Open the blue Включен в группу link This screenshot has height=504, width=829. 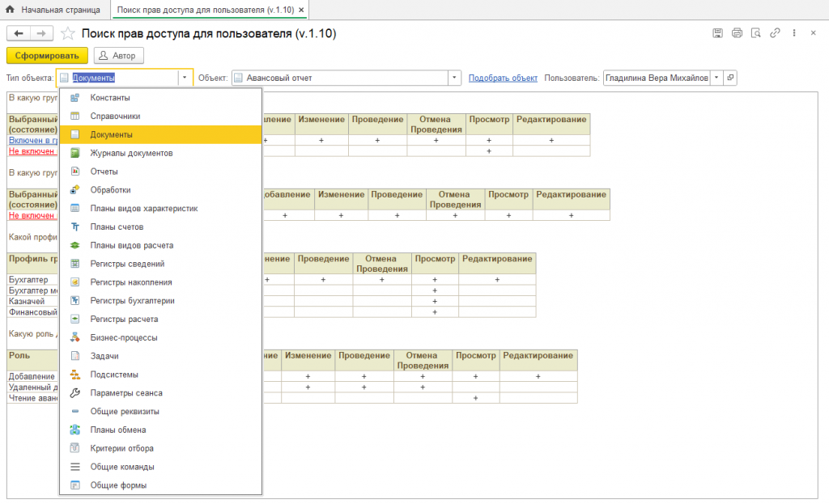point(32,141)
